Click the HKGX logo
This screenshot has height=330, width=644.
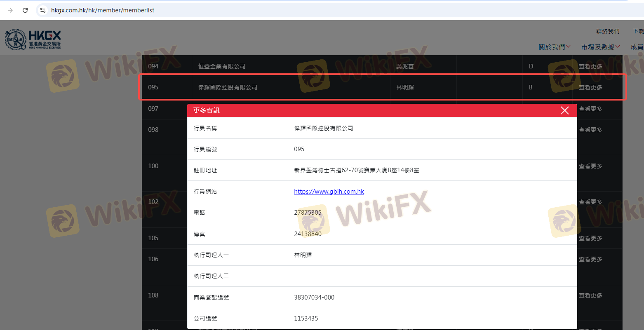point(33,40)
